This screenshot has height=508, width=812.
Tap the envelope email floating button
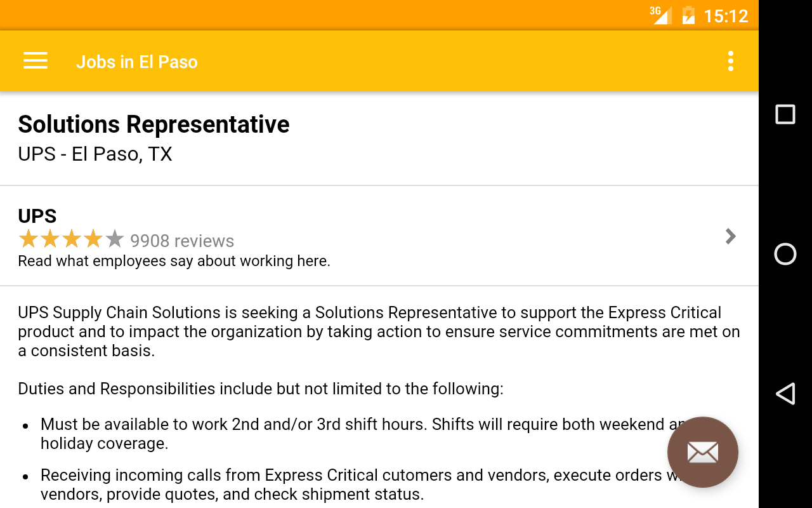click(702, 452)
